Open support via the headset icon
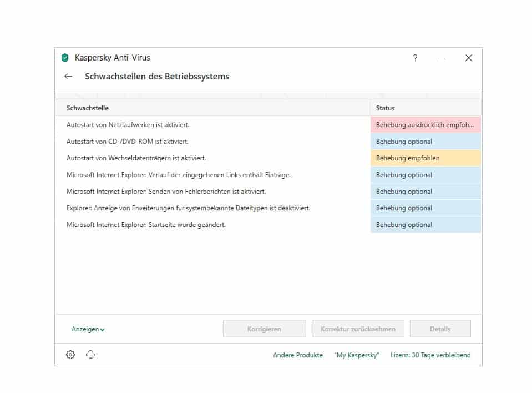532x393 pixels. (x=90, y=355)
